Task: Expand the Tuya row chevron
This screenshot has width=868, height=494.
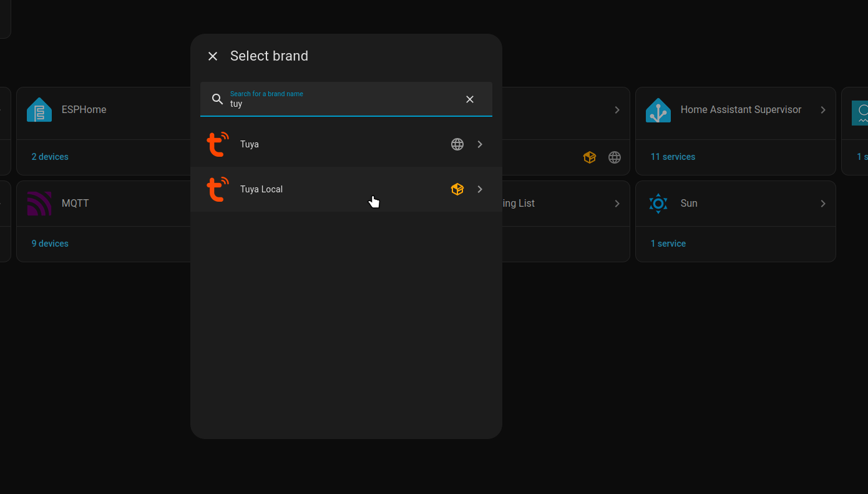Action: pos(480,144)
